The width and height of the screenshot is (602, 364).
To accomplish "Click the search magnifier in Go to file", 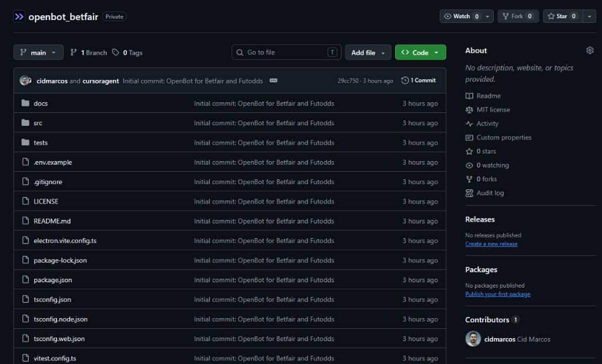I will tap(240, 52).
